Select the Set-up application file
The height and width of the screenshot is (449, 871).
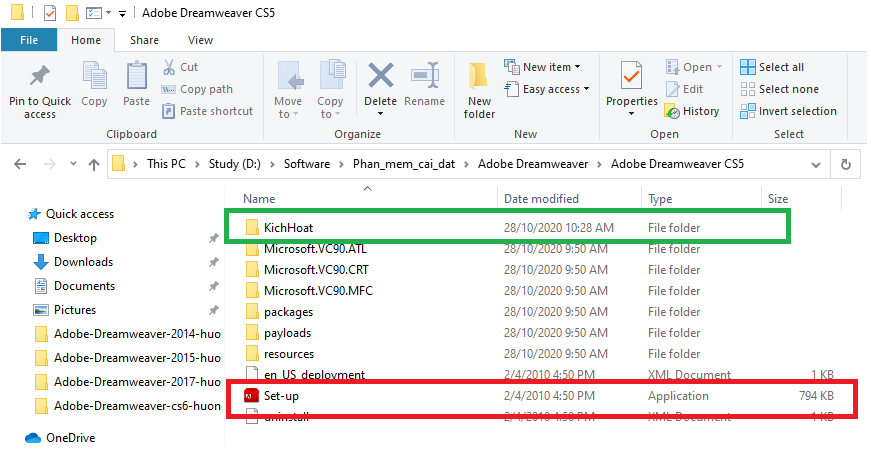pyautogui.click(x=281, y=396)
